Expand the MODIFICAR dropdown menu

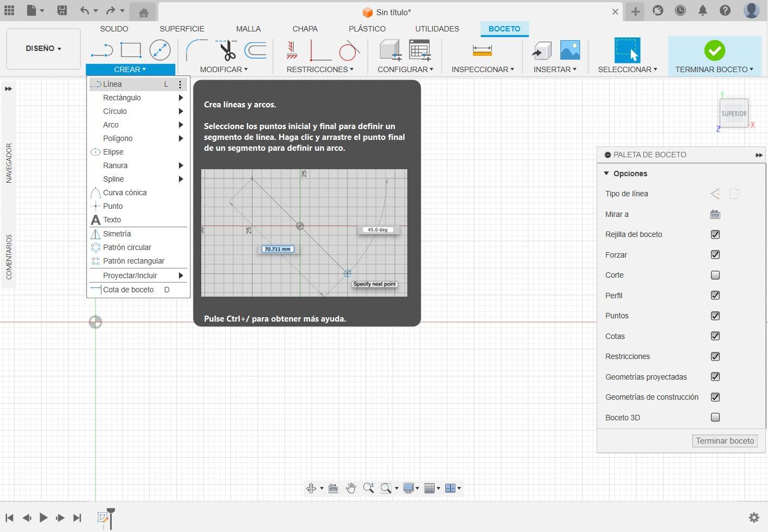tap(223, 69)
